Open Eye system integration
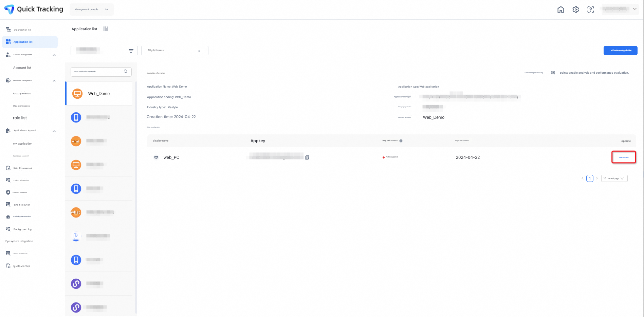 19,241
